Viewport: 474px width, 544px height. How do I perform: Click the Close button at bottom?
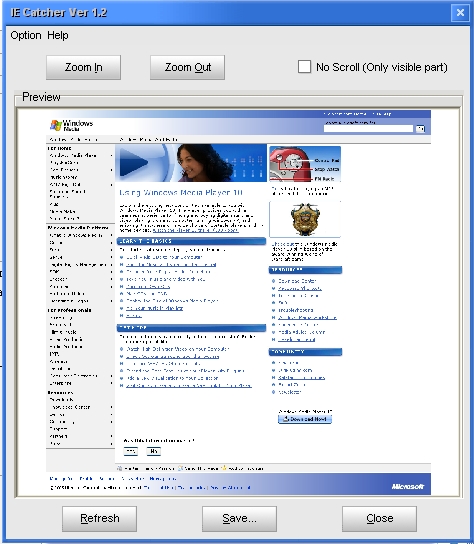[379, 519]
